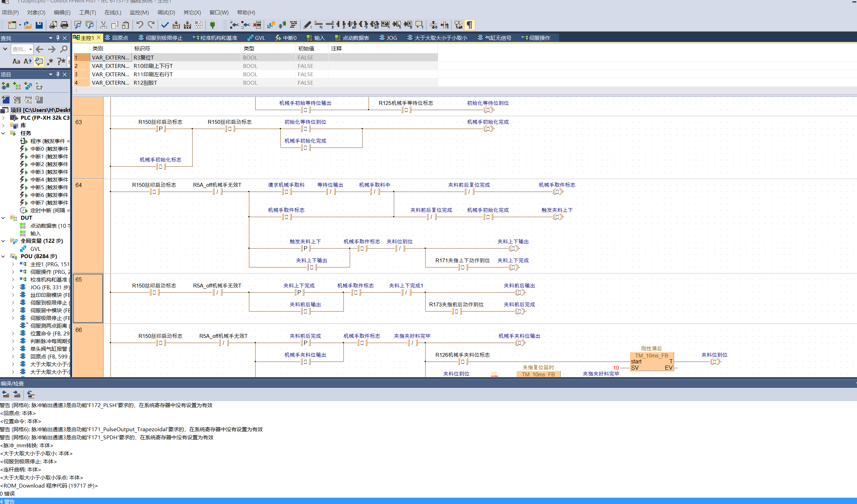The width and height of the screenshot is (857, 504).
Task: Open the 查找 search text dropdown
Action: pos(31,49)
